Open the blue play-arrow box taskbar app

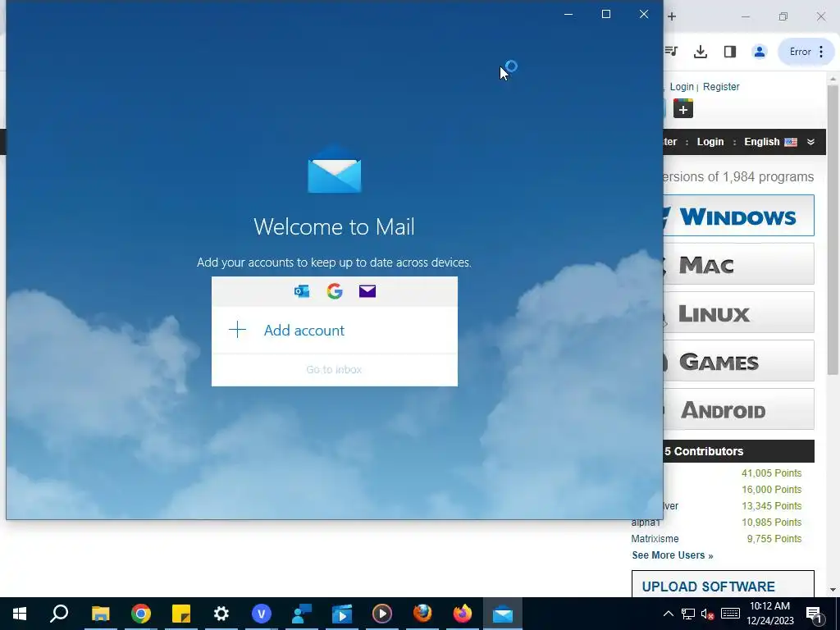[342, 614]
